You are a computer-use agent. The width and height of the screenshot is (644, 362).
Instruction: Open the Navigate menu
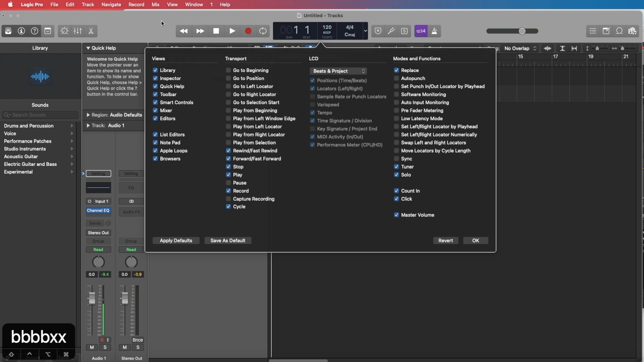pyautogui.click(x=111, y=5)
